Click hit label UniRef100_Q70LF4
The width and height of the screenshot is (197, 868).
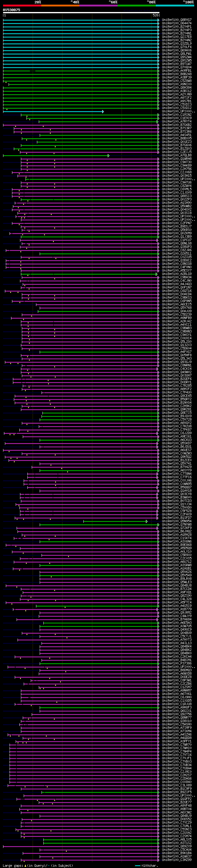click(177, 47)
